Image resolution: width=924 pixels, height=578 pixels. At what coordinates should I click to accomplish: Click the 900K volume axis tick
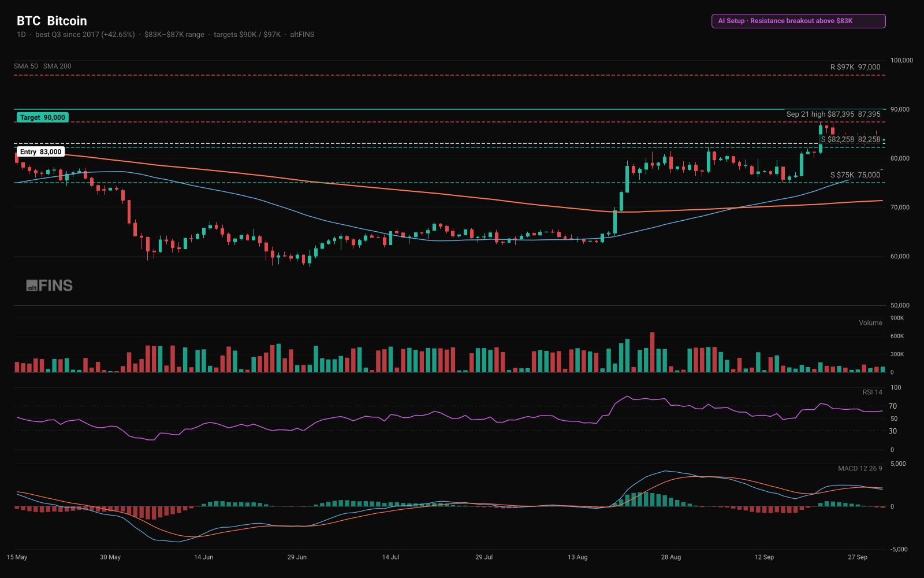(x=897, y=318)
